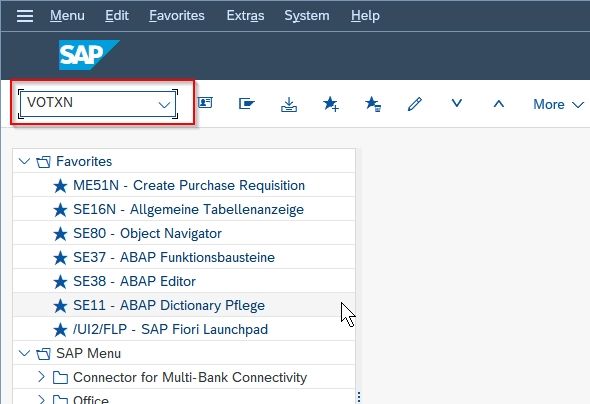The height and width of the screenshot is (404, 590).
Task: Click the Delete Favorites star icon
Action: pyautogui.click(x=373, y=103)
